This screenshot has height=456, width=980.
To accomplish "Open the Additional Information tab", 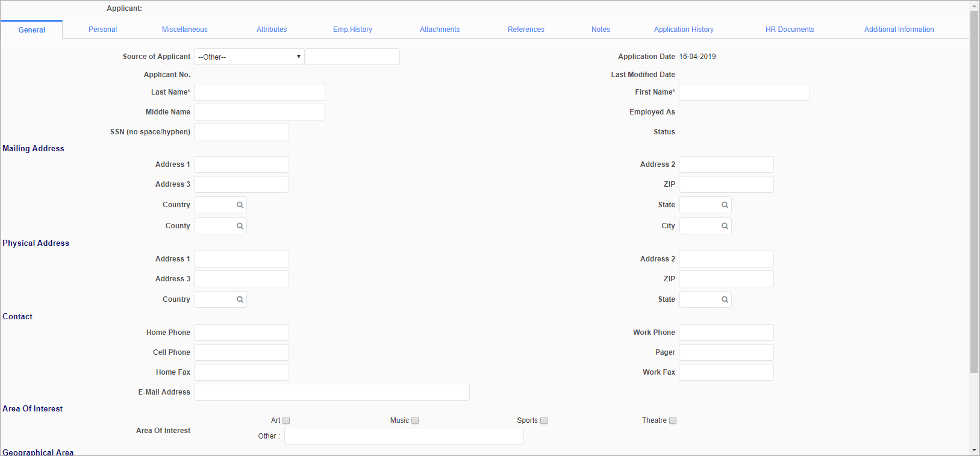I will (x=899, y=30).
